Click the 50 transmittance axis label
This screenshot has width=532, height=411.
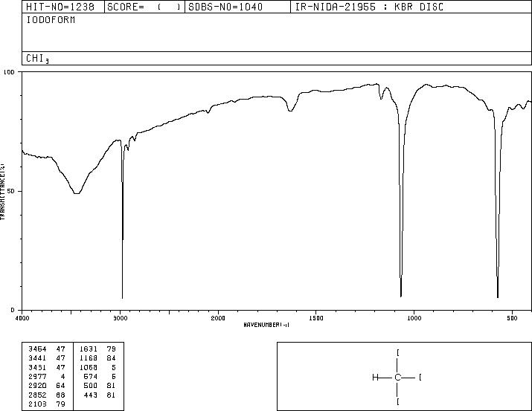11,191
